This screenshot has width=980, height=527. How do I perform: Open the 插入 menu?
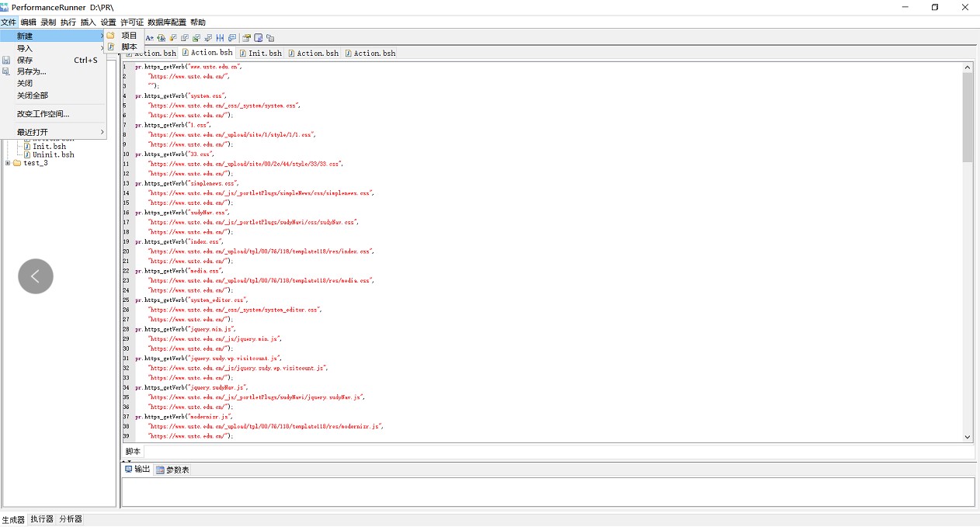89,23
